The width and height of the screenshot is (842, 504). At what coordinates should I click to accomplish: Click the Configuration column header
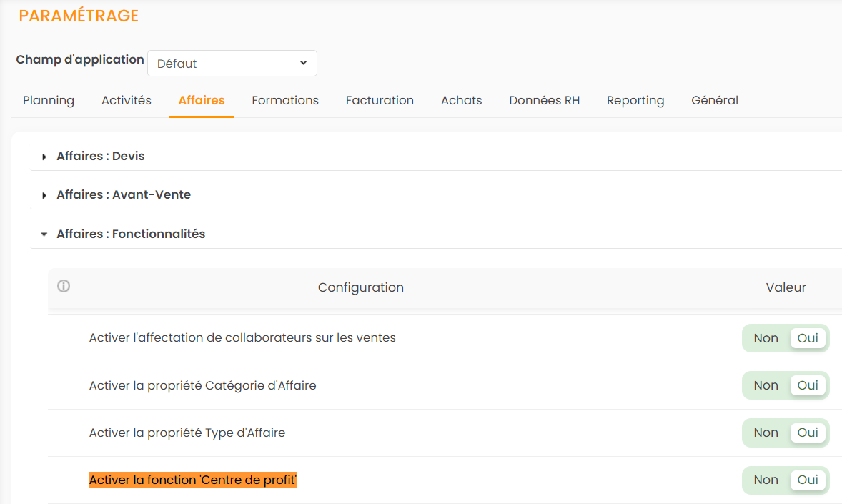click(360, 287)
